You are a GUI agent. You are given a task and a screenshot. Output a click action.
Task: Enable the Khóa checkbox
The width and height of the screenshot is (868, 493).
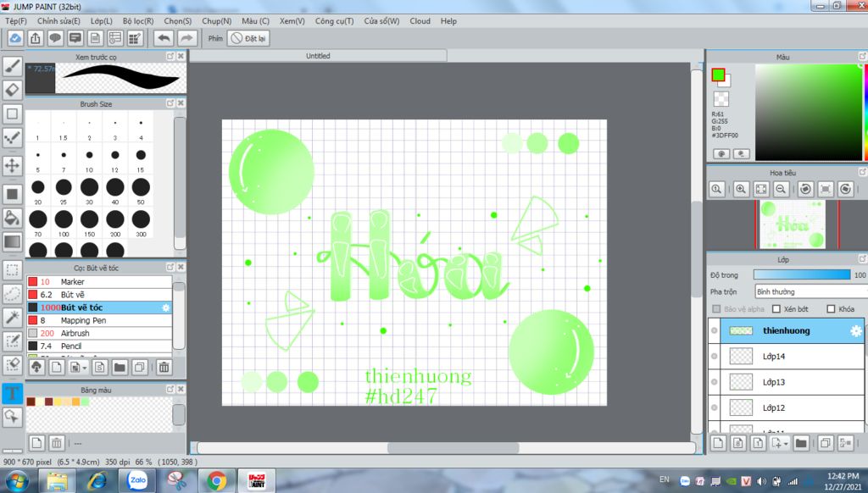[x=831, y=308]
